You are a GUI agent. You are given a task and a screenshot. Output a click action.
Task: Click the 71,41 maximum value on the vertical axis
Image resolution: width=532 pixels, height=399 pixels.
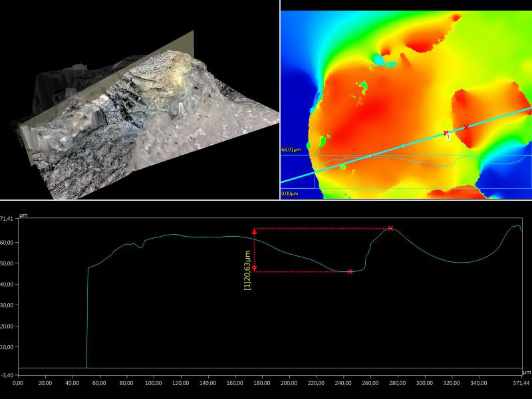tap(7, 218)
